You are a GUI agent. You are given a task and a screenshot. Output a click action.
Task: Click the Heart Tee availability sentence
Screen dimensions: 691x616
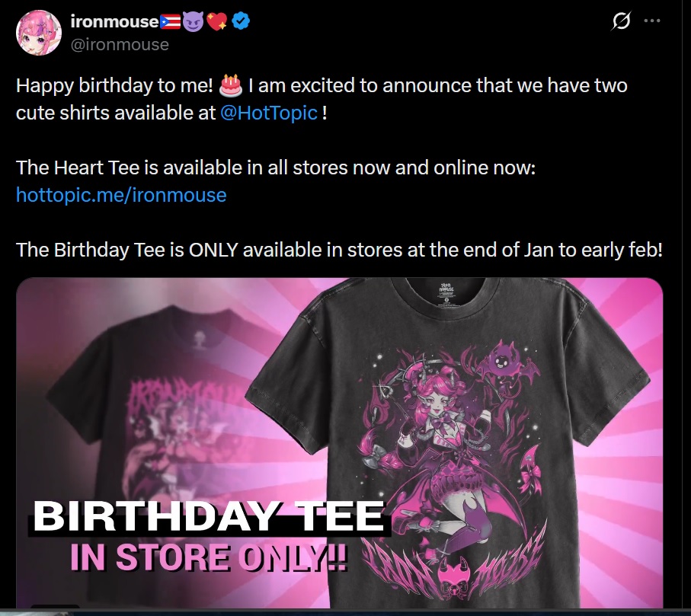276,168
